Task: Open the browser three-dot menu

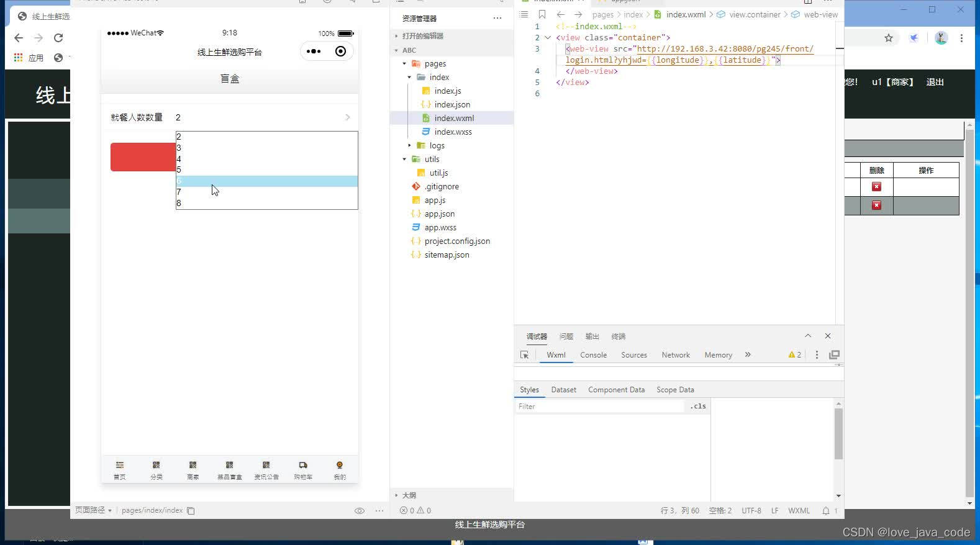Action: [961, 38]
